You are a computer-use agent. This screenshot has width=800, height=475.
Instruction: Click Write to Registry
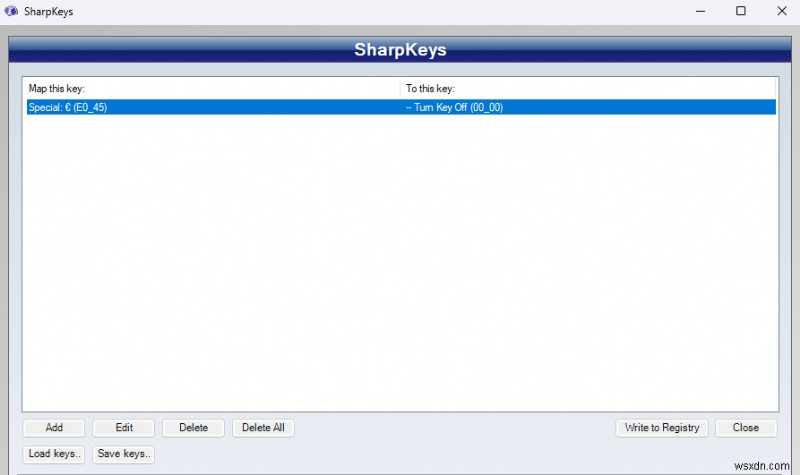[662, 428]
